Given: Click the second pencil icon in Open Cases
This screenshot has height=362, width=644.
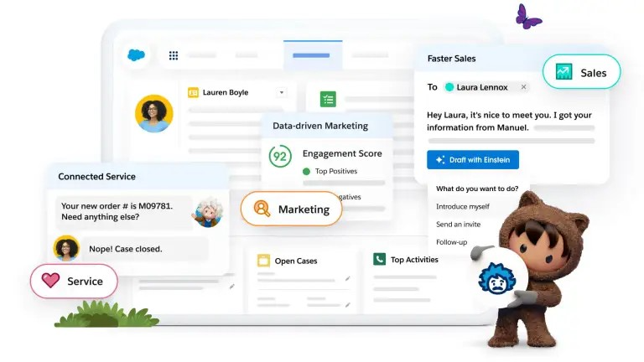Looking at the screenshot, I should (347, 305).
